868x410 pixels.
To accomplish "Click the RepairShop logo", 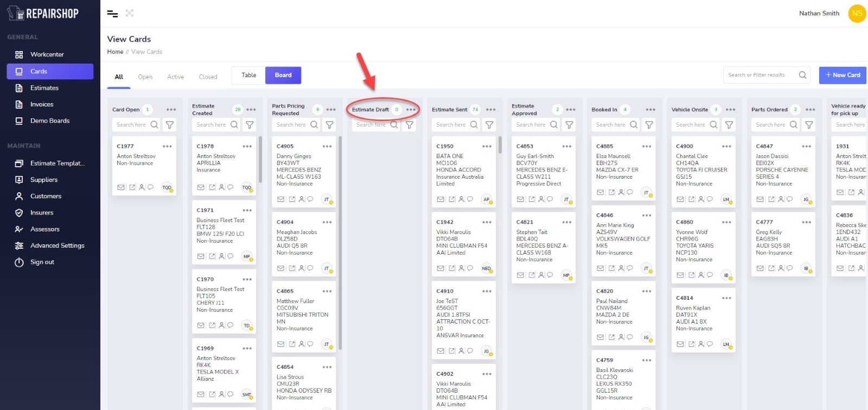I will coord(43,13).
